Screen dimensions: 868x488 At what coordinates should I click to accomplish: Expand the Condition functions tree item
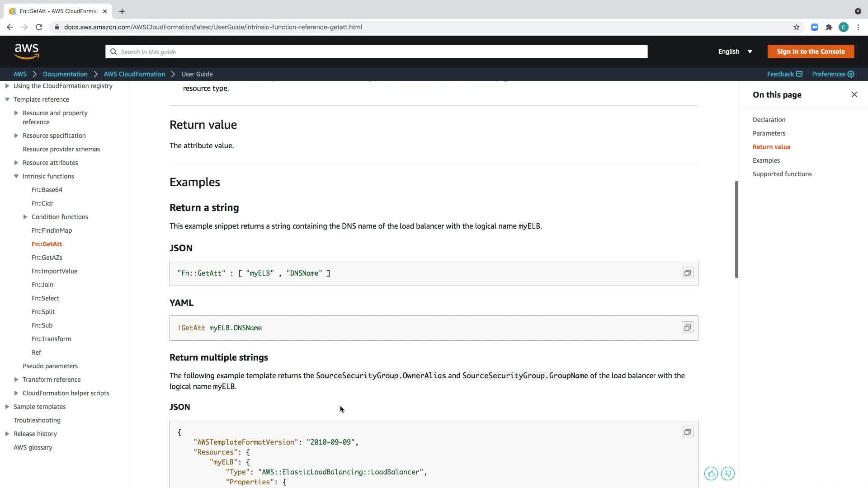25,217
